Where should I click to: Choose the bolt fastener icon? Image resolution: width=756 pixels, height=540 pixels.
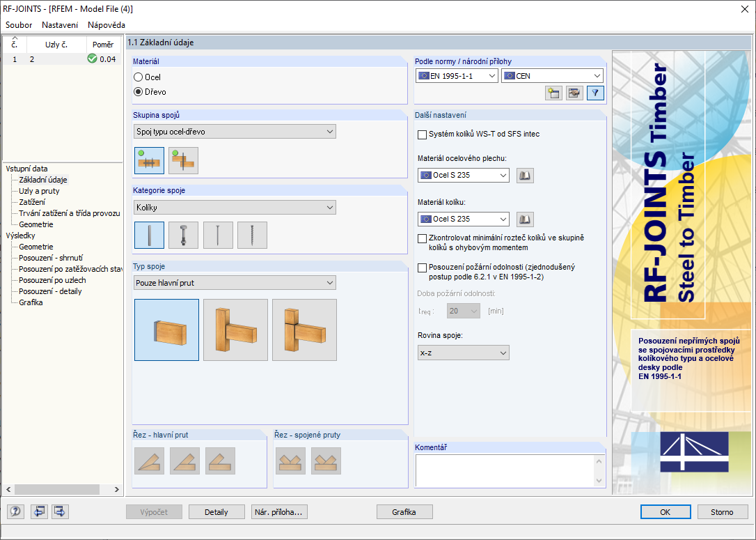183,235
